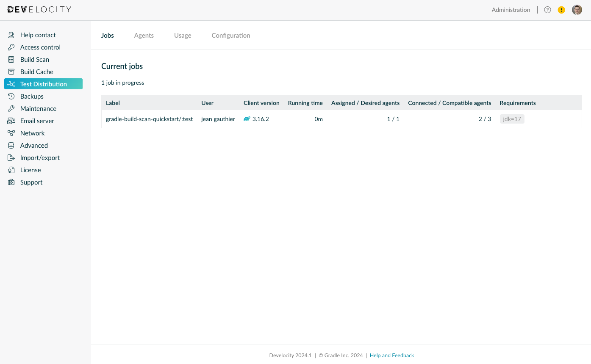Click the yellow warning indicator in the header
The image size is (591, 364).
[x=561, y=9]
